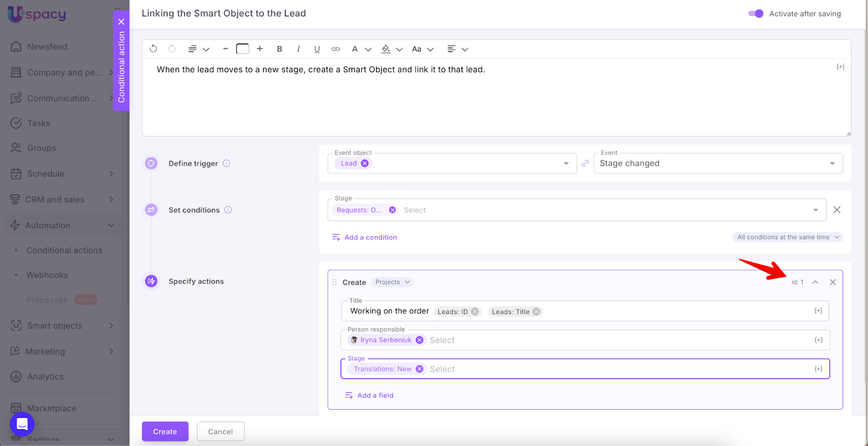Screen dimensions: 868x446
Task: Remove the Leads: ID tag from Title
Action: (475, 312)
